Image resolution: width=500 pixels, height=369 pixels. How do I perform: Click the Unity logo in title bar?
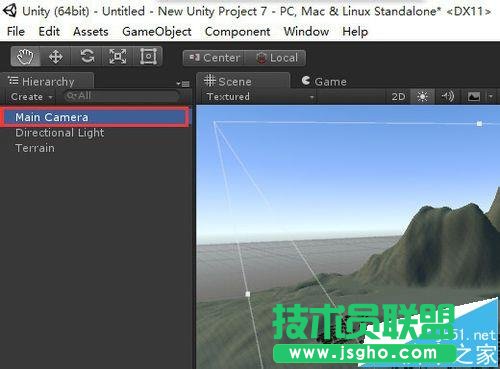tap(9, 10)
